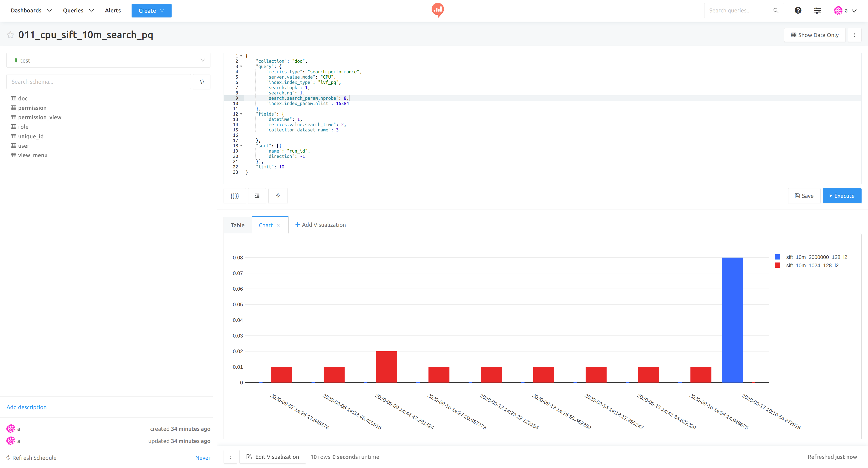Toggle sift_10m_1024_128_l2 legend entry

coord(812,266)
